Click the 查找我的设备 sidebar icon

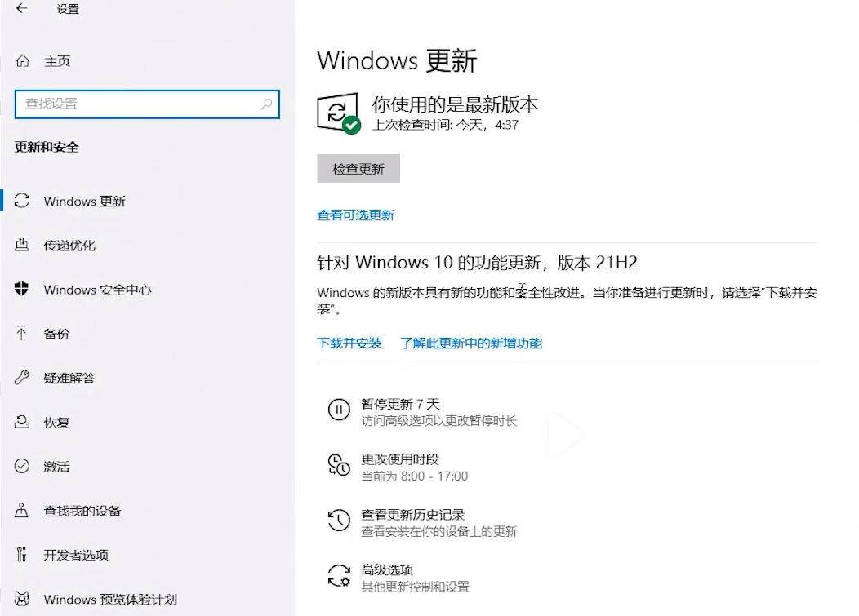21,511
